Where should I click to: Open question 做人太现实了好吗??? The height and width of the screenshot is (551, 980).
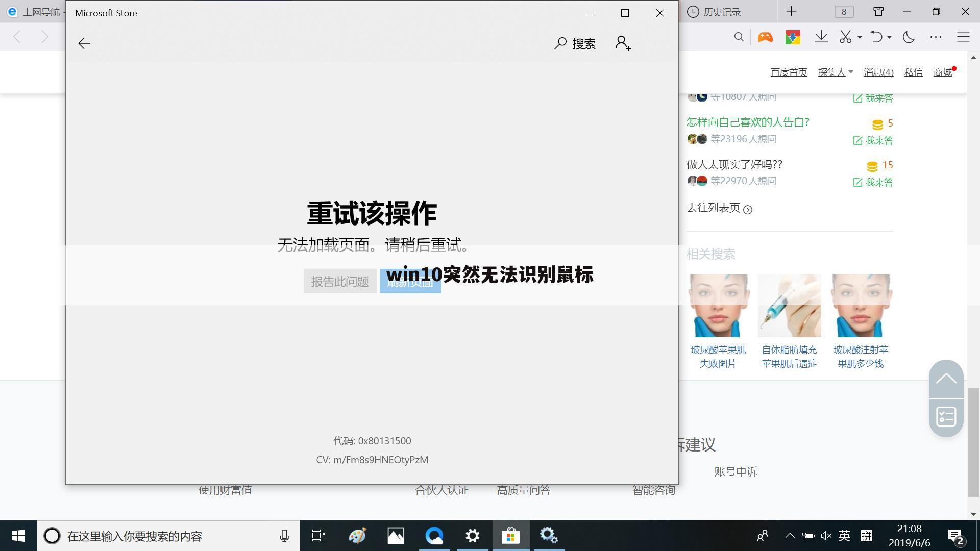coord(734,165)
